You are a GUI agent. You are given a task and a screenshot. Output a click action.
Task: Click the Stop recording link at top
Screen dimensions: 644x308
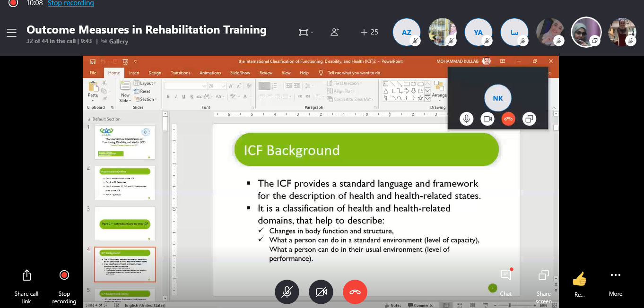[70, 3]
